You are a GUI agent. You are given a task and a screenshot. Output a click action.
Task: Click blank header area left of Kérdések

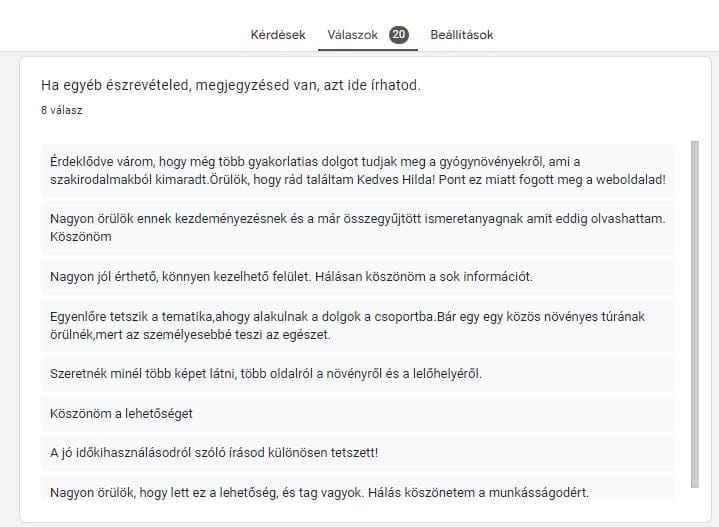click(120, 34)
